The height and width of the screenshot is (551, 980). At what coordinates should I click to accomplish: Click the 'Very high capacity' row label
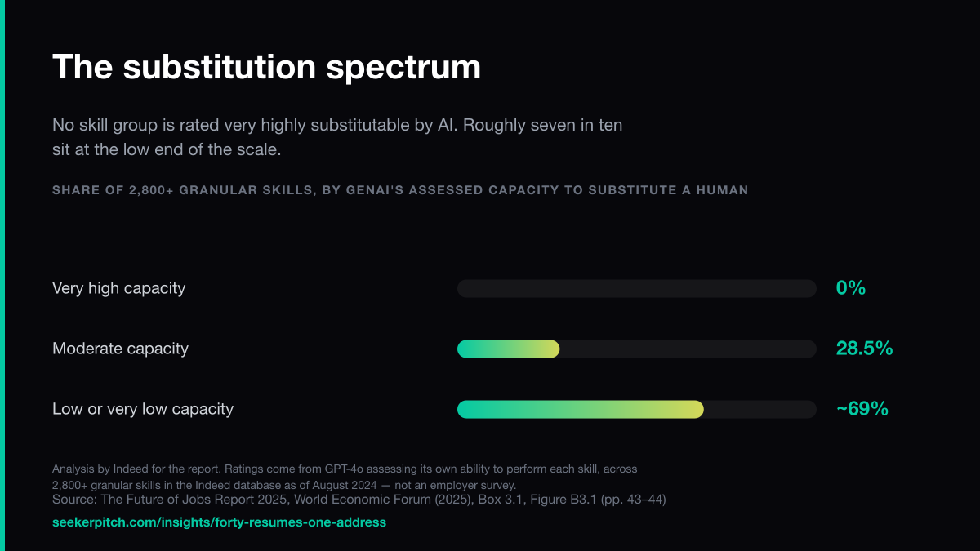[x=118, y=288]
